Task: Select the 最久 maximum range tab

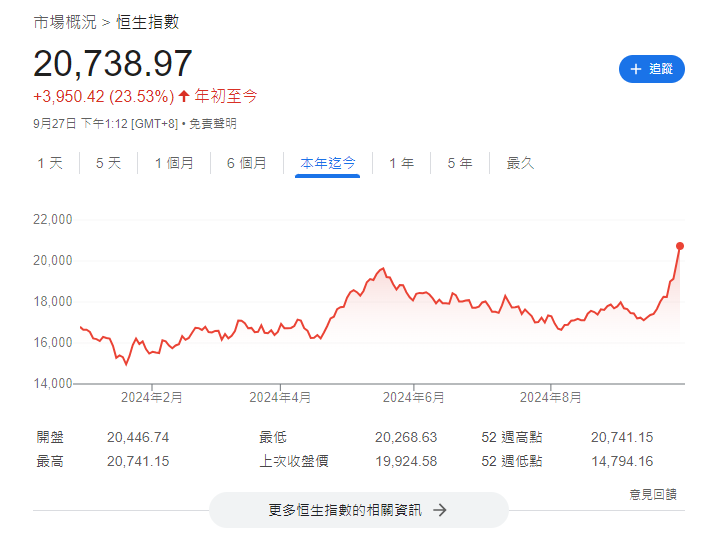Action: (x=520, y=163)
